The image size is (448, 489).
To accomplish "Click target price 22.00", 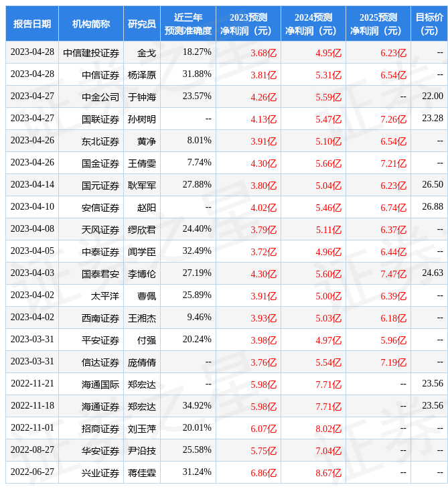I will pos(433,96).
